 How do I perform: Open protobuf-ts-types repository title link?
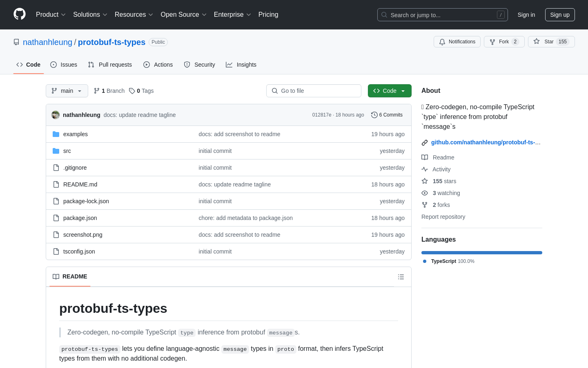point(111,42)
